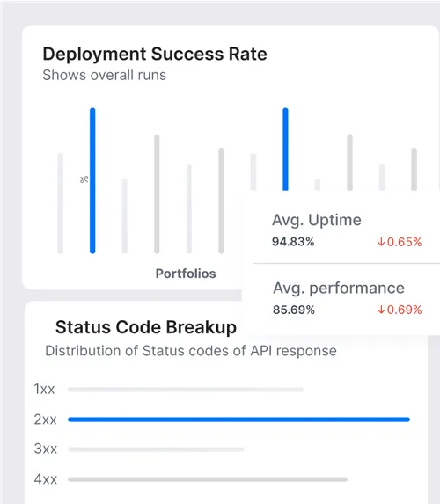Screen dimensions: 440x504
Task: Click the Portfolios axis label
Action: pos(186,274)
